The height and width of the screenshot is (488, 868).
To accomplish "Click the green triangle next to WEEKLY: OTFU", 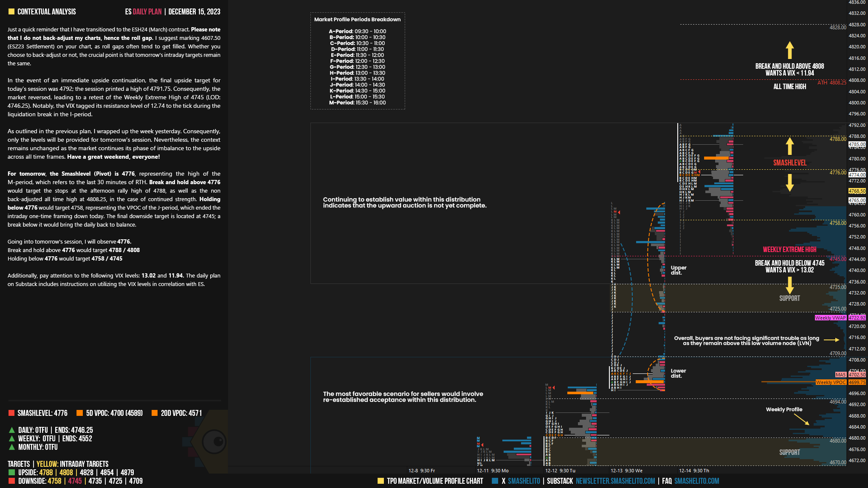I will pyautogui.click(x=11, y=438).
